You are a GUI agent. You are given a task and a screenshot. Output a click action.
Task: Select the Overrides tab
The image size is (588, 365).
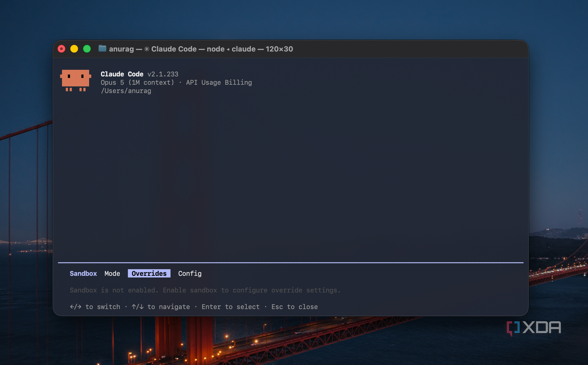point(149,273)
